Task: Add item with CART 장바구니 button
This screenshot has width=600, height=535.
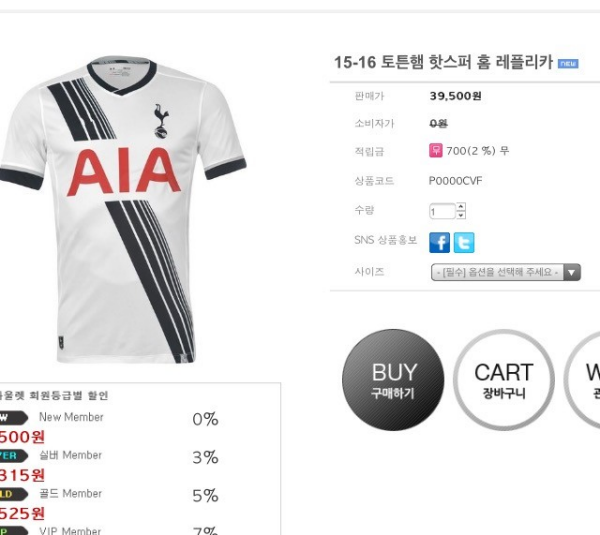Action: [x=504, y=380]
